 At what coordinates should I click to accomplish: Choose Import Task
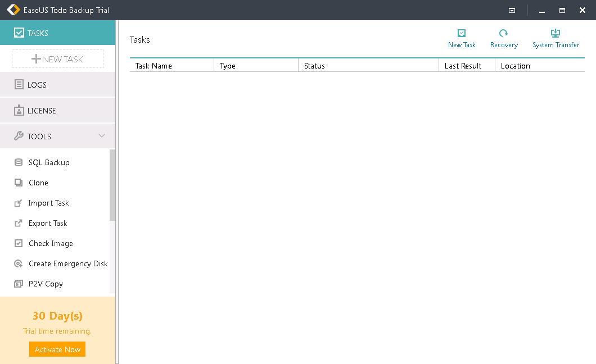click(x=49, y=203)
